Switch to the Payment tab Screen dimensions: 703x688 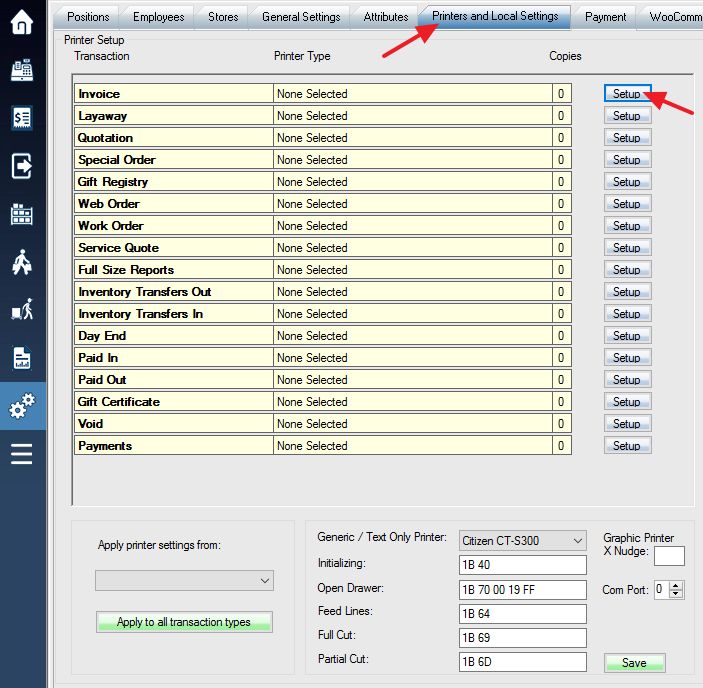tap(605, 17)
